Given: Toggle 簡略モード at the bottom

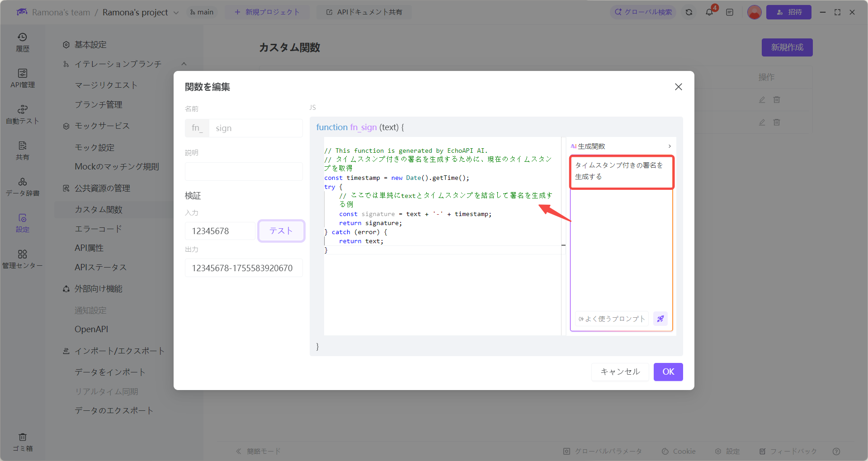Looking at the screenshot, I should (258, 451).
